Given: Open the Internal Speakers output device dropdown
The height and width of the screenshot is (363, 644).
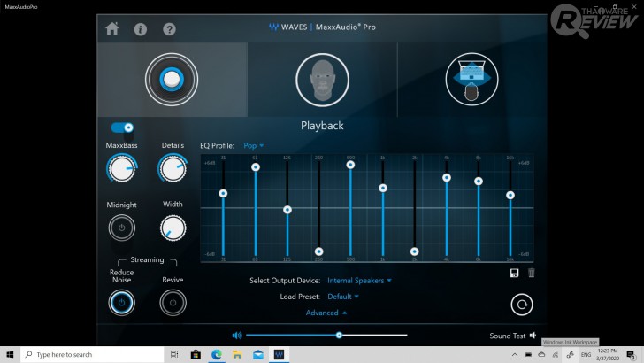Looking at the screenshot, I should click(x=359, y=281).
